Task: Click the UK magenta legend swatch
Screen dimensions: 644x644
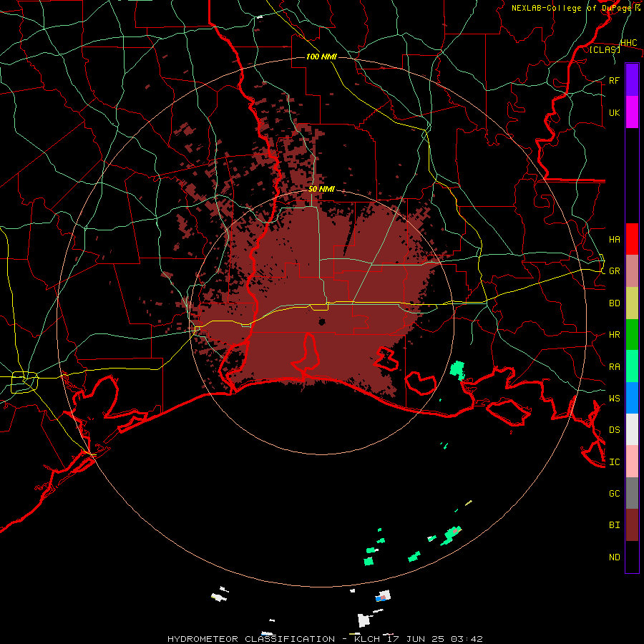Action: pos(632,112)
